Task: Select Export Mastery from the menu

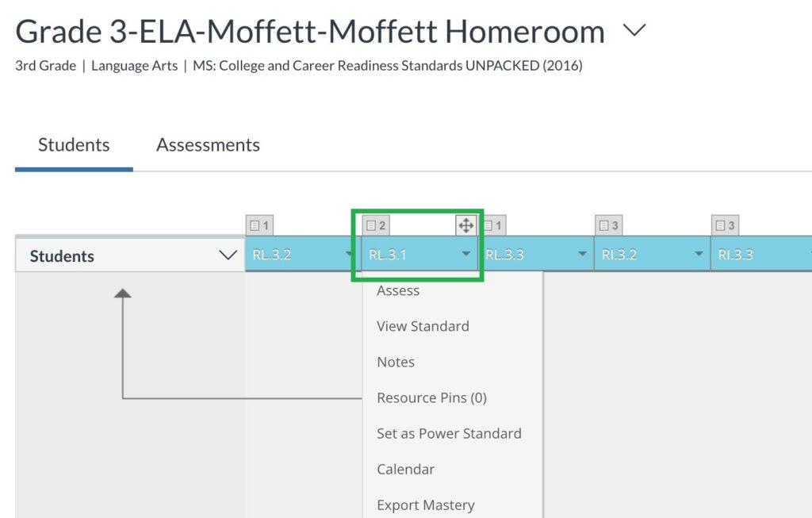Action: point(426,505)
